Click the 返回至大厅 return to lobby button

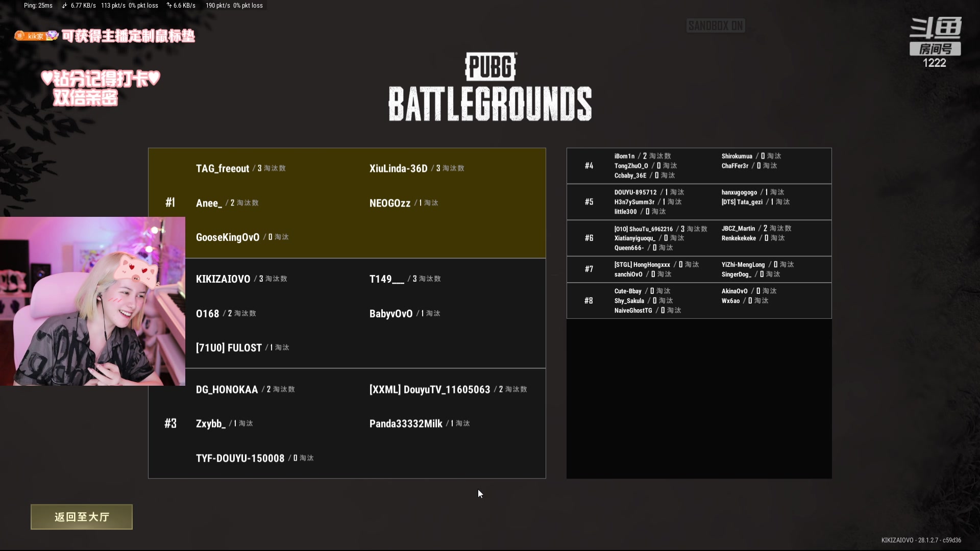(x=82, y=517)
